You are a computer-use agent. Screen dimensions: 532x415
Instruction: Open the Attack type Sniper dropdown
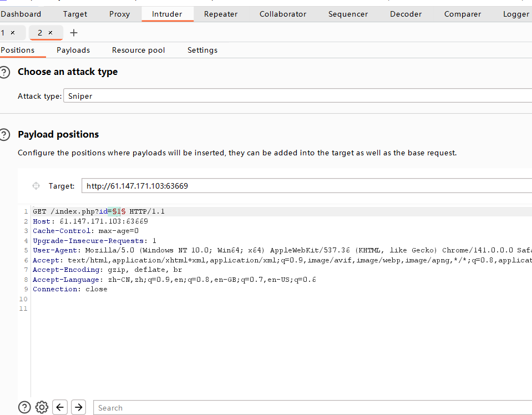coord(297,96)
